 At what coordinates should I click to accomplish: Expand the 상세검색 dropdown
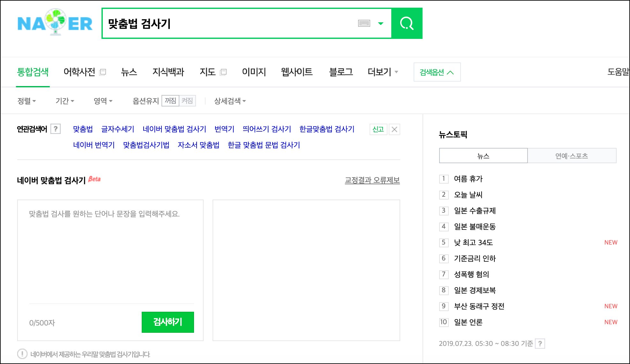[230, 101]
